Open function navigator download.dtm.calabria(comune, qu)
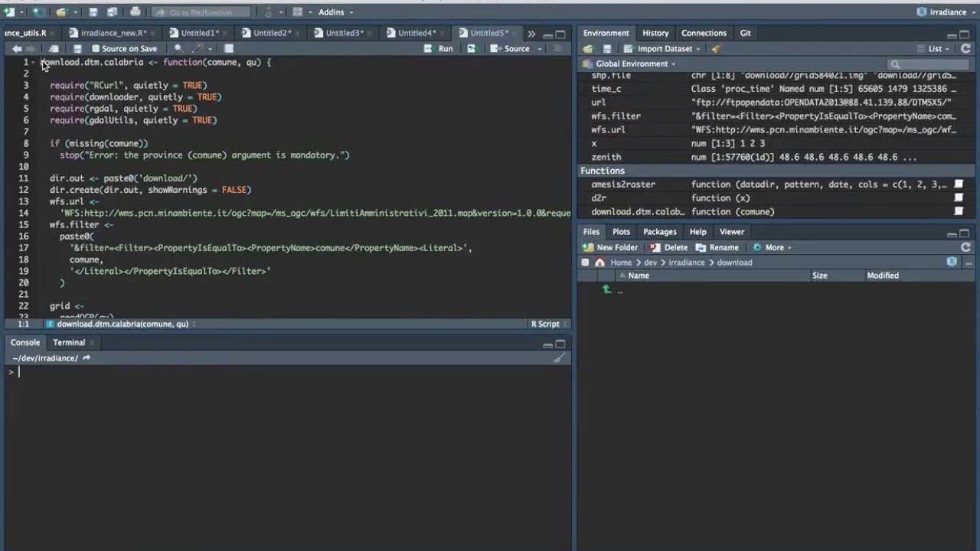980x551 pixels. 122,324
